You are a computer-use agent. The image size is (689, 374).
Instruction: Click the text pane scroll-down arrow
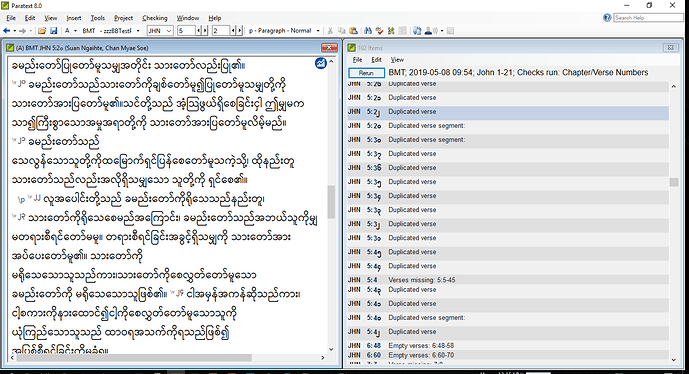(x=331, y=349)
